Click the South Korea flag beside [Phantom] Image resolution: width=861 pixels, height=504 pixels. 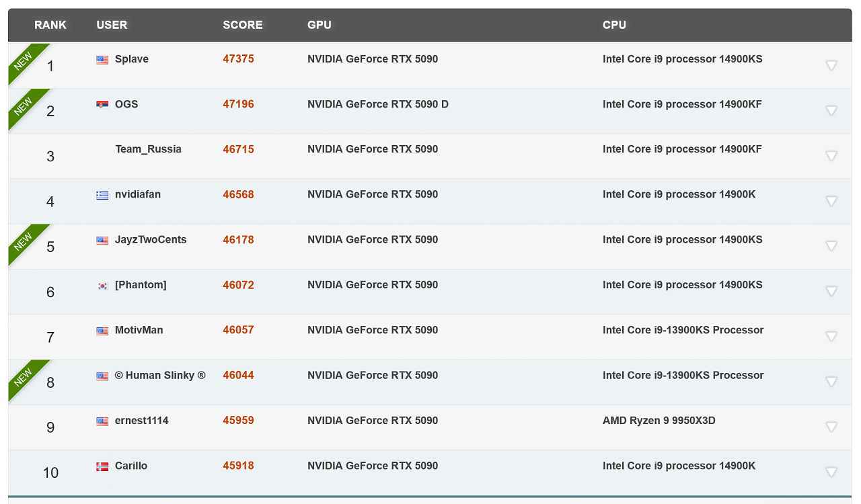point(102,286)
